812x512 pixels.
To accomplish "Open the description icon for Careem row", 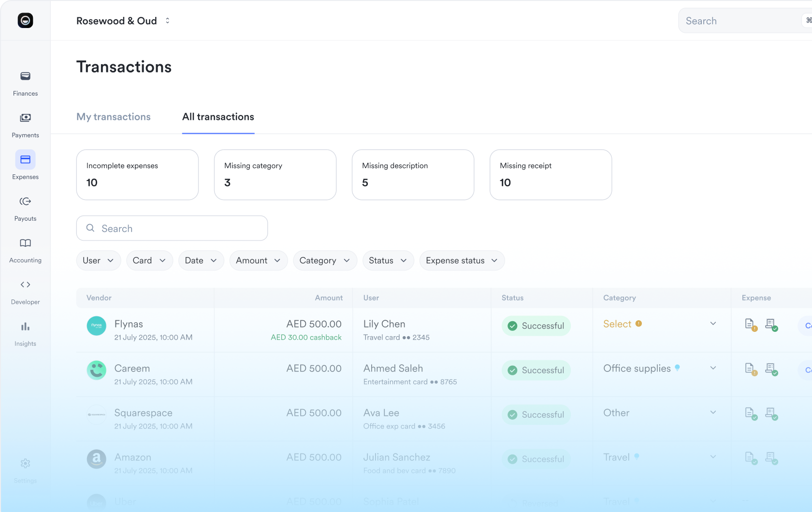I will point(751,369).
